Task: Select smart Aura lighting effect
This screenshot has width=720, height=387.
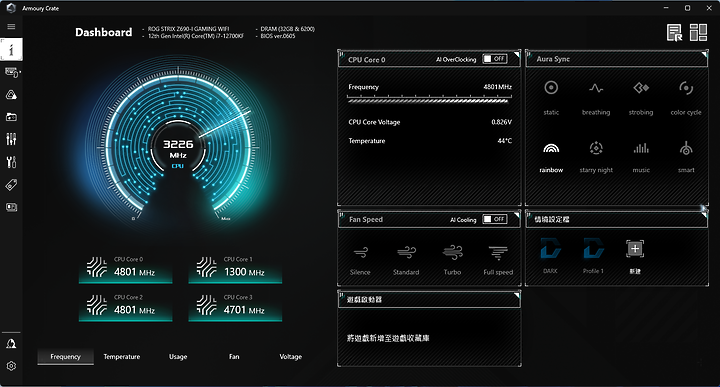Action: (x=686, y=157)
